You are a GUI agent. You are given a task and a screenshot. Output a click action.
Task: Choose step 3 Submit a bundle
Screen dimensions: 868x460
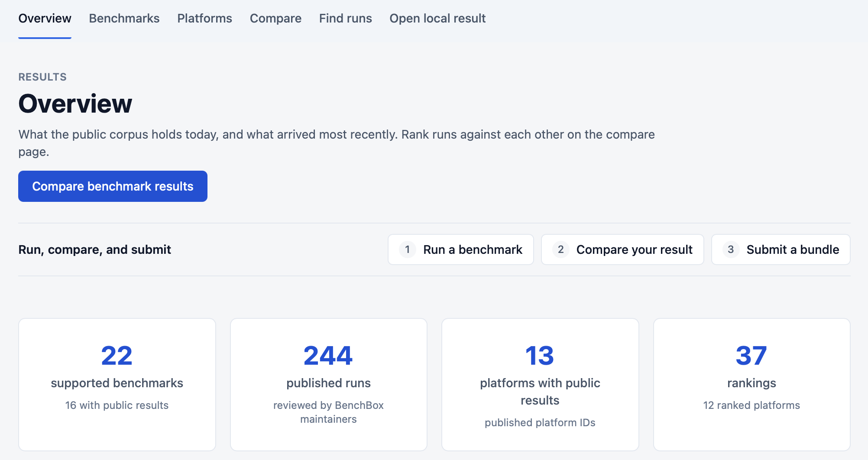[781, 249]
